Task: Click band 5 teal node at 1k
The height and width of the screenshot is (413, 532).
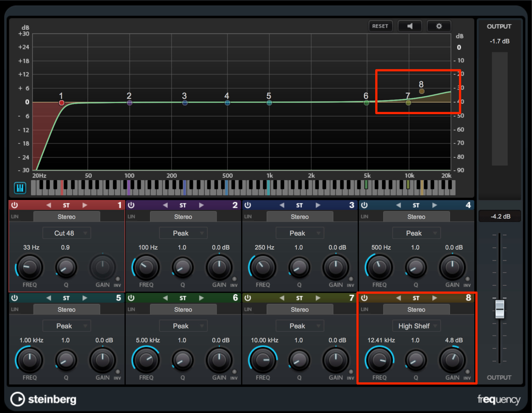Action: [269, 103]
